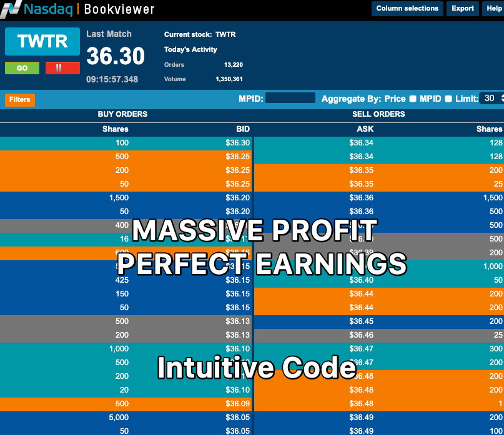Select the $36.45 ask price cell
Viewport: 504px width, 435px height.
361,321
